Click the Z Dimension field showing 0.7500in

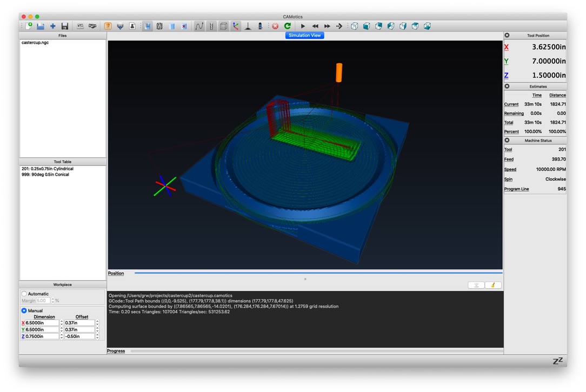(x=42, y=336)
